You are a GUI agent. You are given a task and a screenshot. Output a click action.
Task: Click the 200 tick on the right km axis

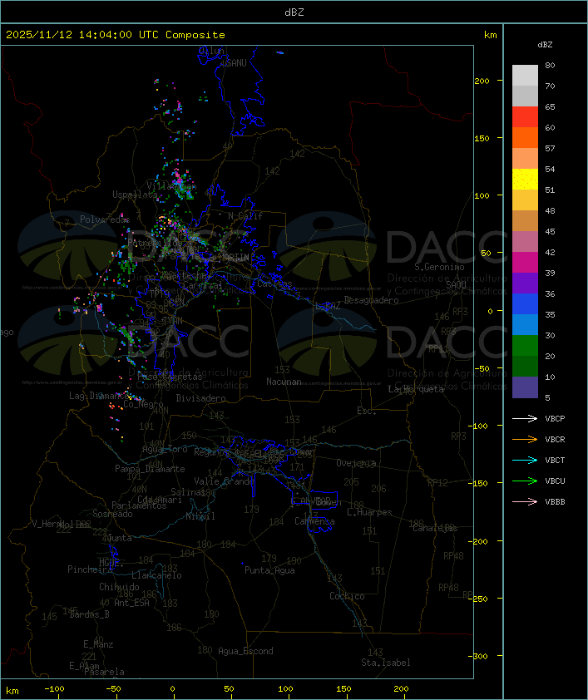point(482,81)
